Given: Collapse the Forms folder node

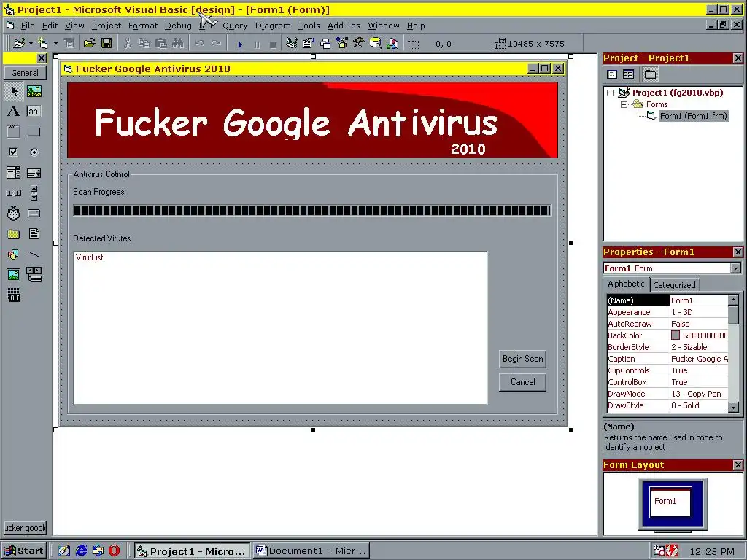Looking at the screenshot, I should coord(624,104).
